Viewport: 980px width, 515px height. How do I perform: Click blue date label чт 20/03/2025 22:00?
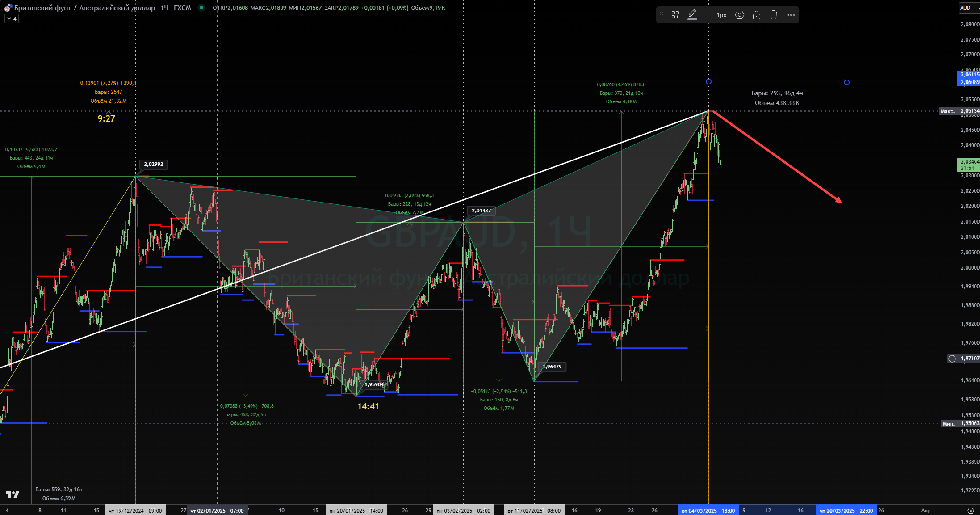point(846,511)
